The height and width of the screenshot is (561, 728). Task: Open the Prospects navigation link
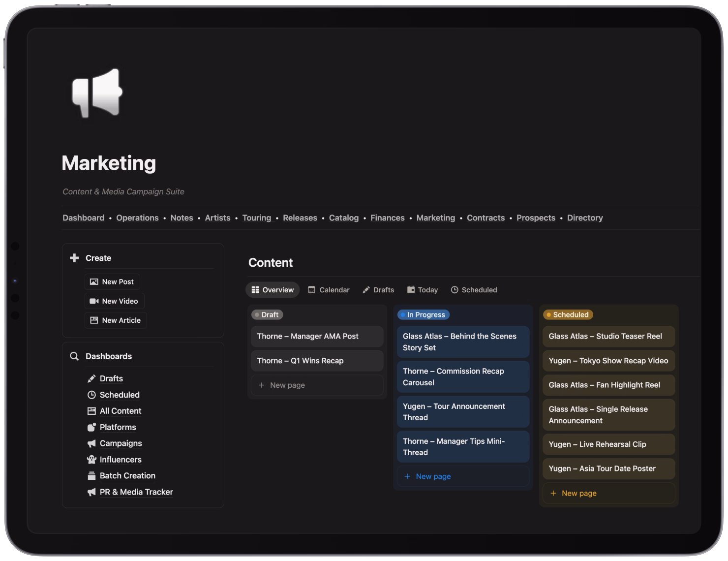click(x=536, y=218)
